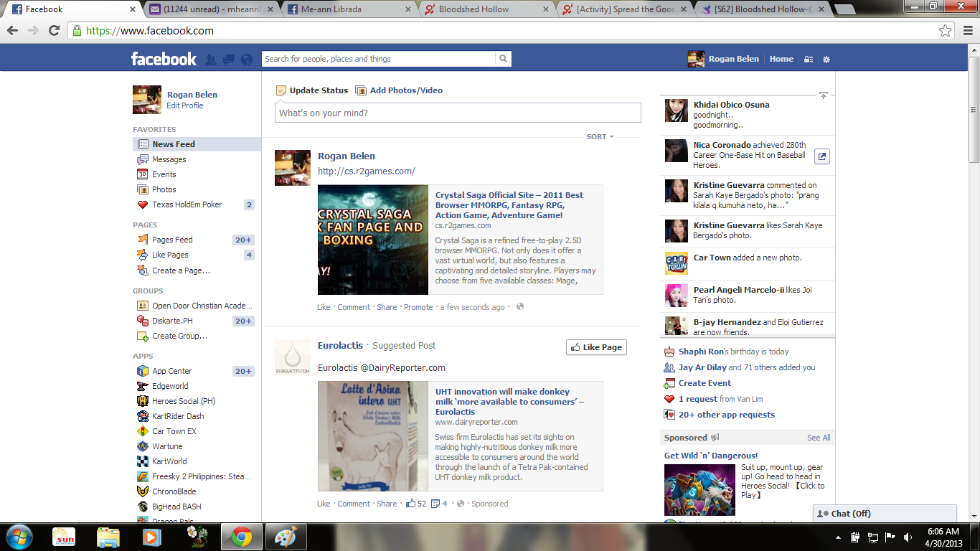Bookmark this page with the star icon
The width and height of the screenshot is (980, 551).
tap(946, 31)
